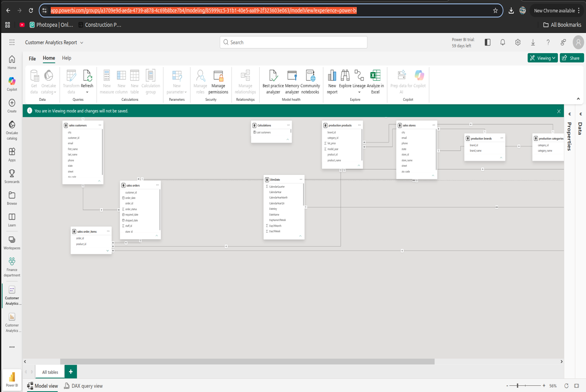The image size is (586, 392).
Task: Click the Explore ribbon icon
Action: [x=345, y=79]
